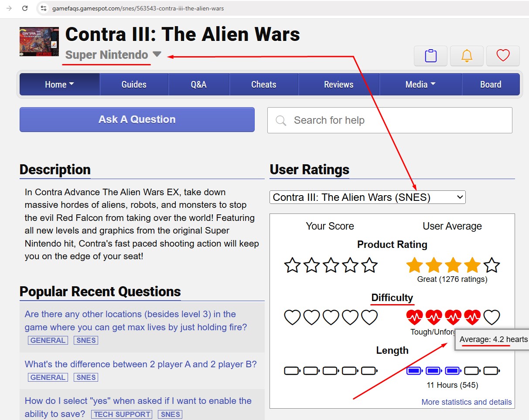Click the Search for help field
This screenshot has width=529, height=420.
click(x=390, y=120)
